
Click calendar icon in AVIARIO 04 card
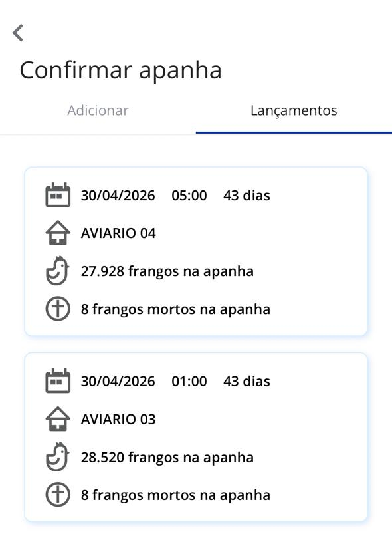tap(58, 195)
